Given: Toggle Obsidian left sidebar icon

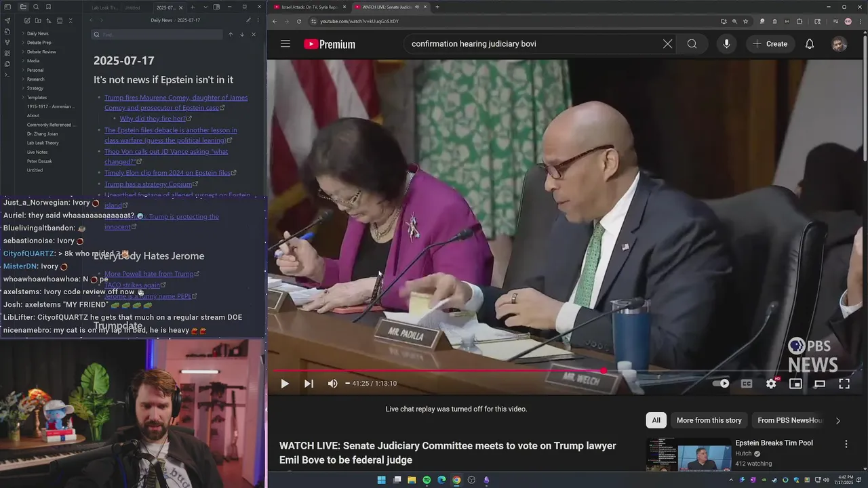Looking at the screenshot, I should coord(7,7).
